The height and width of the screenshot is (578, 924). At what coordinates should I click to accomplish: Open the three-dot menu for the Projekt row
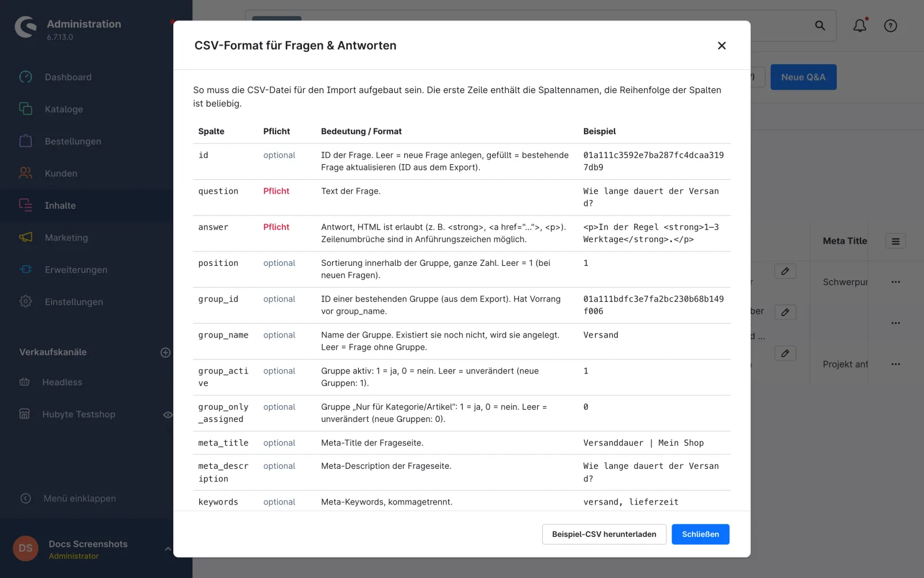(896, 364)
